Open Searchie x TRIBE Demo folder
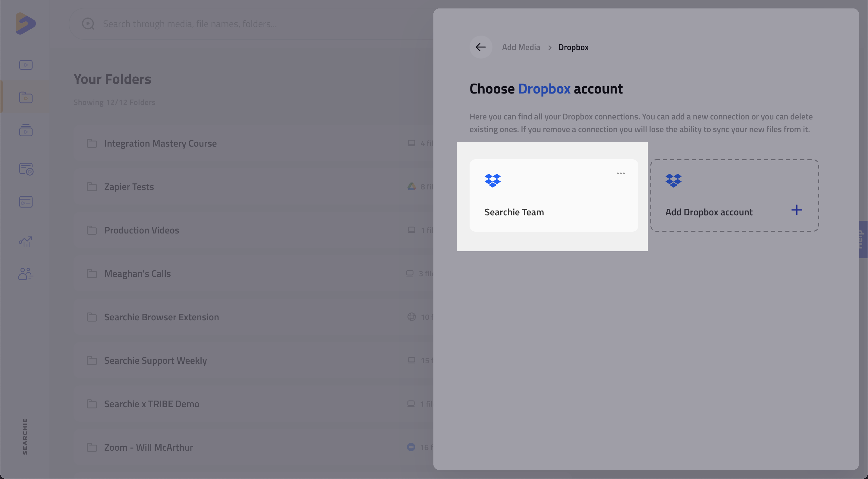The height and width of the screenshot is (479, 868). click(253, 404)
